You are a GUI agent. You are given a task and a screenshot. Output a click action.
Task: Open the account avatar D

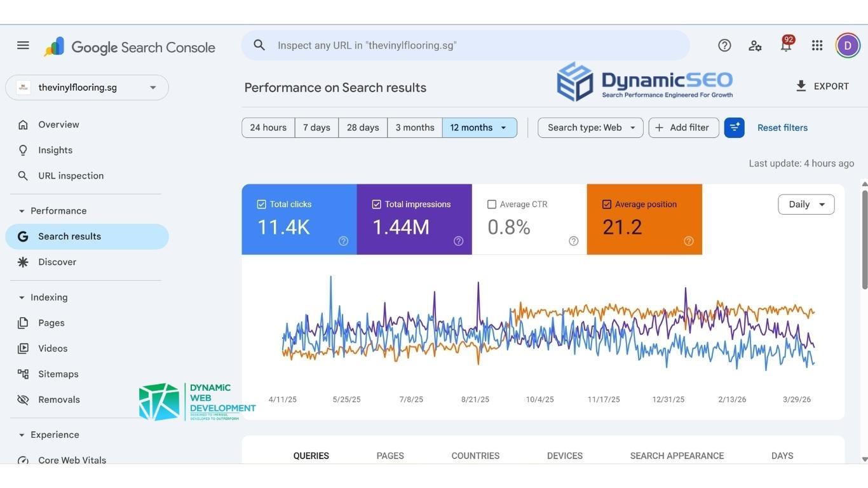pyautogui.click(x=848, y=46)
